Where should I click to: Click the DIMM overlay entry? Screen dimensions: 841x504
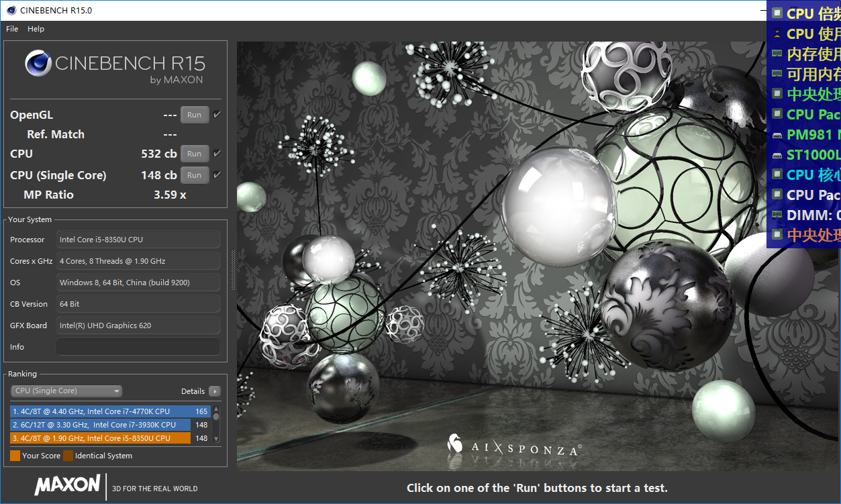(x=805, y=215)
